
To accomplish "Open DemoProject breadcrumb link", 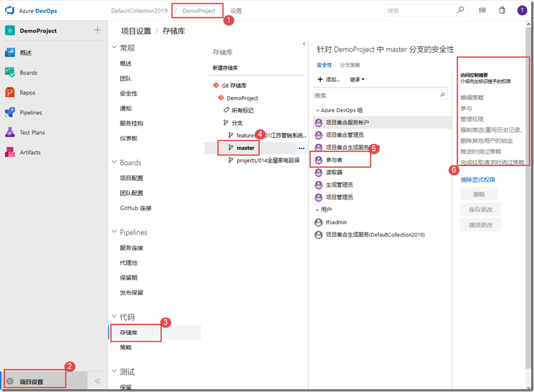I will click(x=198, y=11).
